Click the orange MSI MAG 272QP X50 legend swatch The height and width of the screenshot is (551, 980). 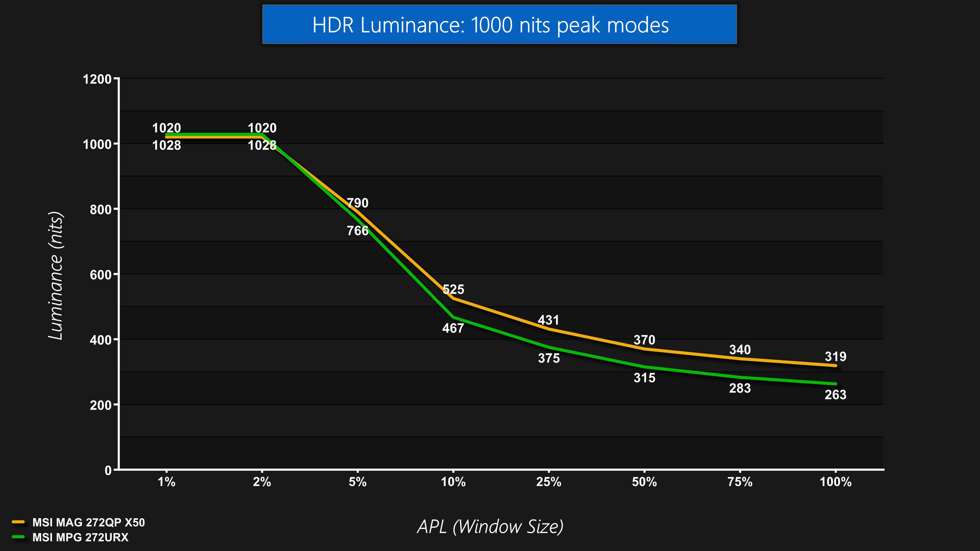pos(18,522)
